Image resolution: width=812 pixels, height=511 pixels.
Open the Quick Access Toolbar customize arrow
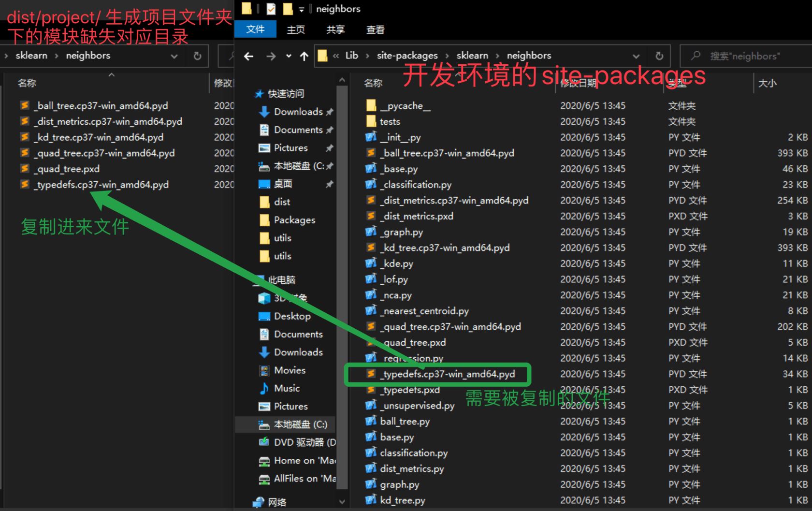(x=301, y=9)
